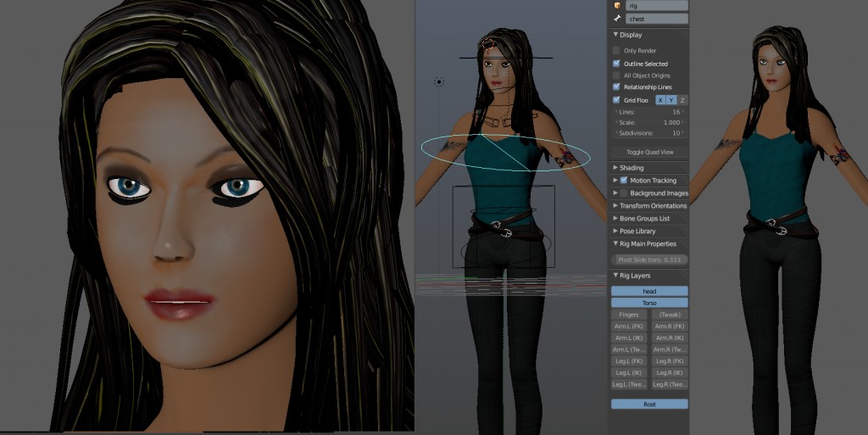Click the Pivot Slide torso slider

(650, 259)
